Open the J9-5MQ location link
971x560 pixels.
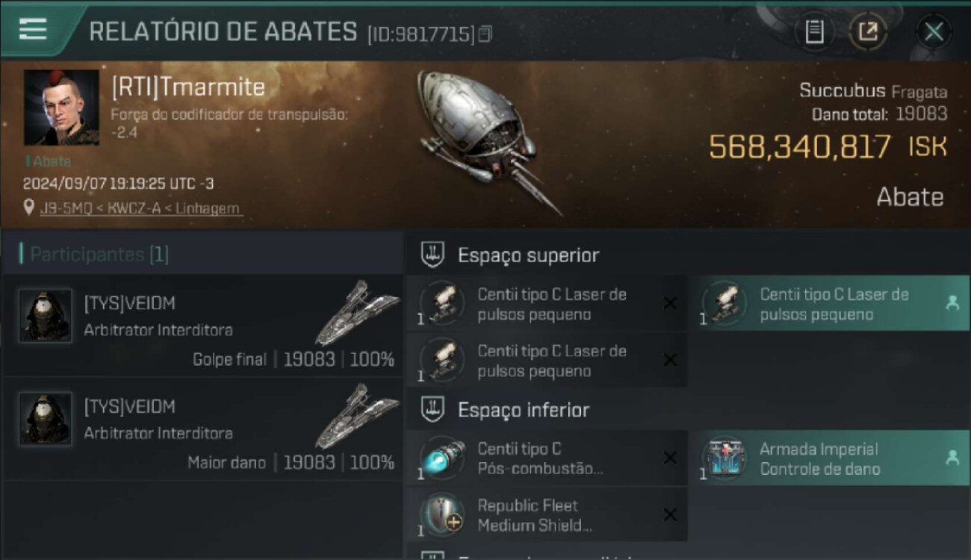(142, 208)
